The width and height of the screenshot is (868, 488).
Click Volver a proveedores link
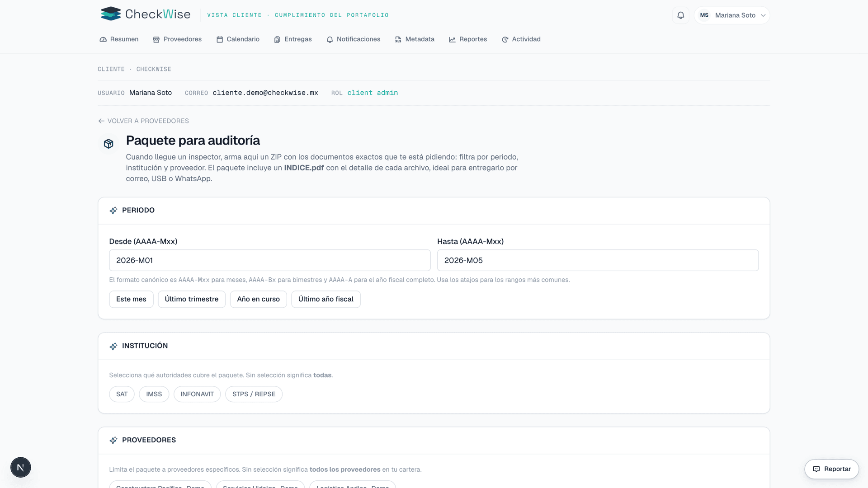pos(143,121)
